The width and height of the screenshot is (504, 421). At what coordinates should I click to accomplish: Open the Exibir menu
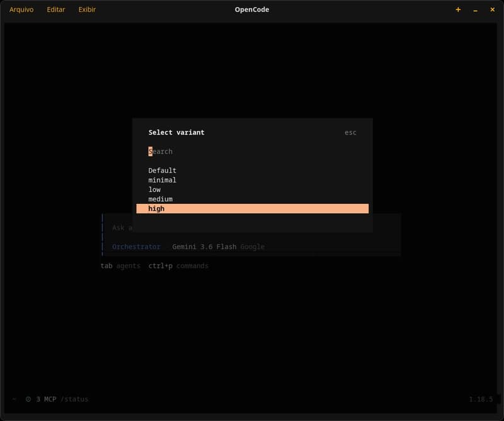point(87,9)
